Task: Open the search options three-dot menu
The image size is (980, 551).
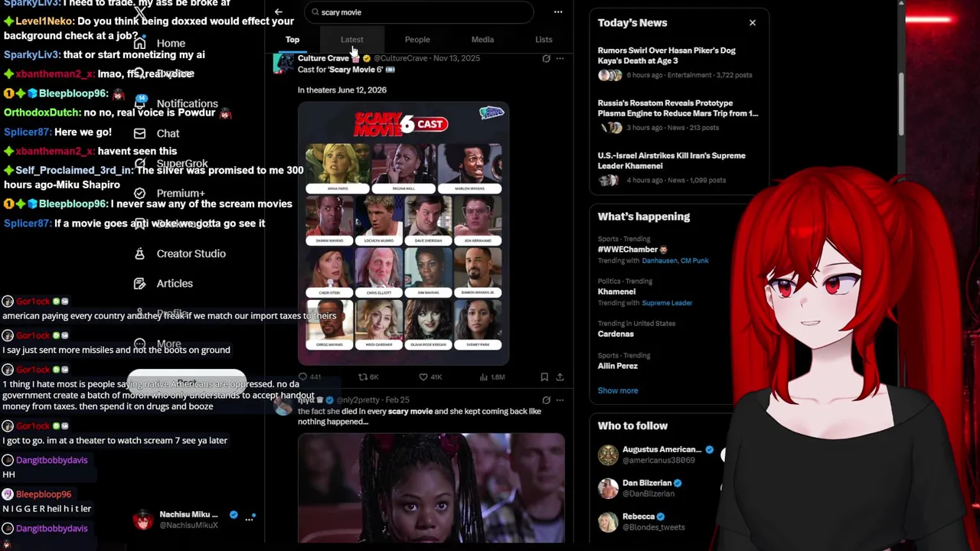Action: (x=558, y=12)
